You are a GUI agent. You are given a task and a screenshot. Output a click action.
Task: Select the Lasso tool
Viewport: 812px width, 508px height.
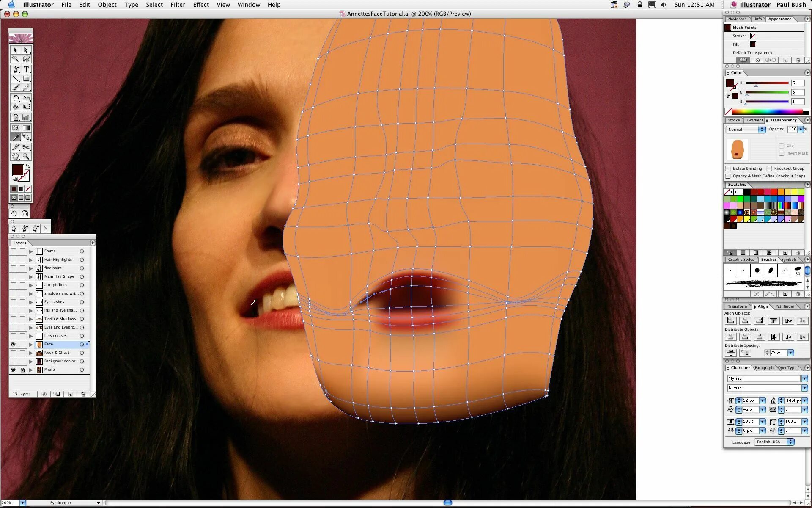point(26,59)
